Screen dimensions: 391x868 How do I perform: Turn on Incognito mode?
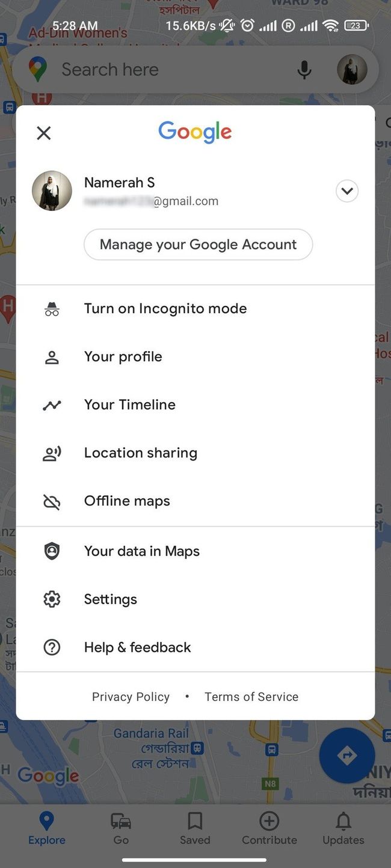click(165, 308)
